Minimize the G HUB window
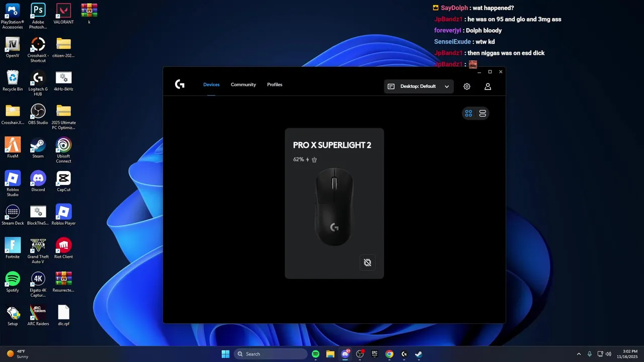This screenshot has height=362, width=644. pos(479,72)
